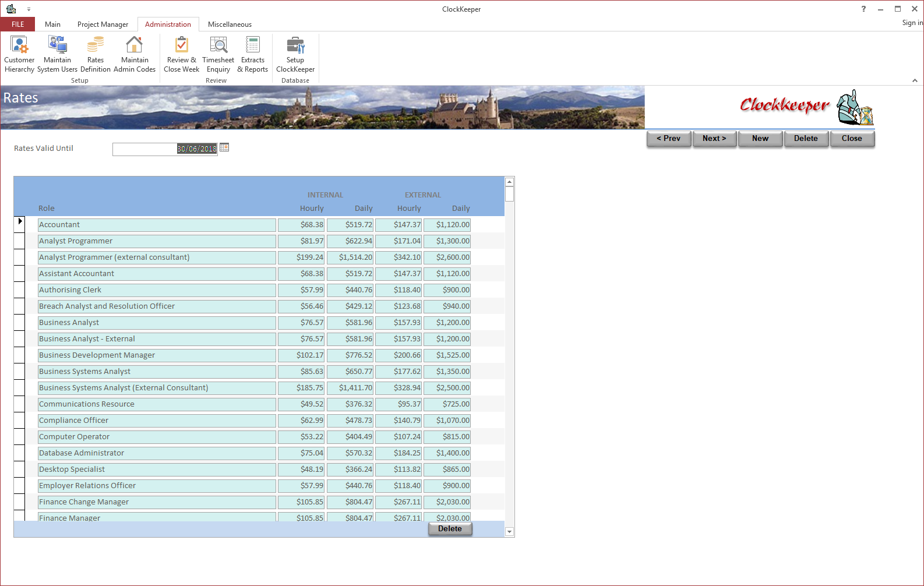Screen dimensions: 924x586
Task: Open Maintain Admin Codes icon
Action: click(135, 54)
